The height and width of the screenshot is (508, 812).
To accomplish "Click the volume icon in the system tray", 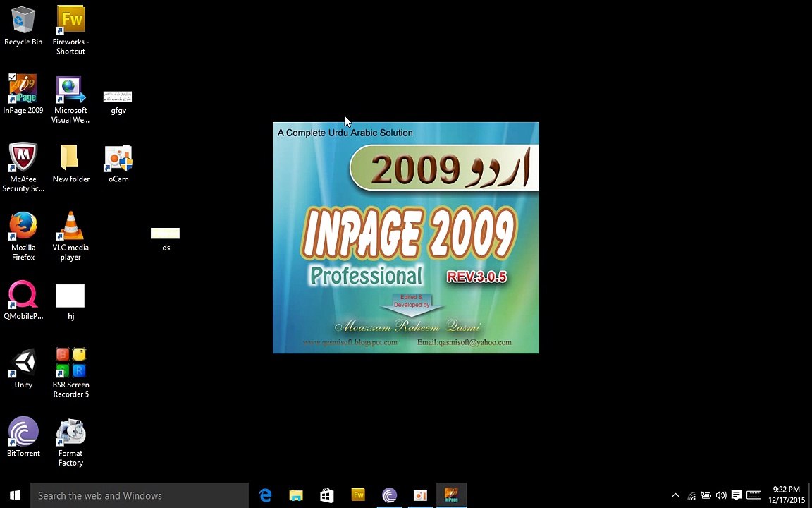I will coord(720,495).
